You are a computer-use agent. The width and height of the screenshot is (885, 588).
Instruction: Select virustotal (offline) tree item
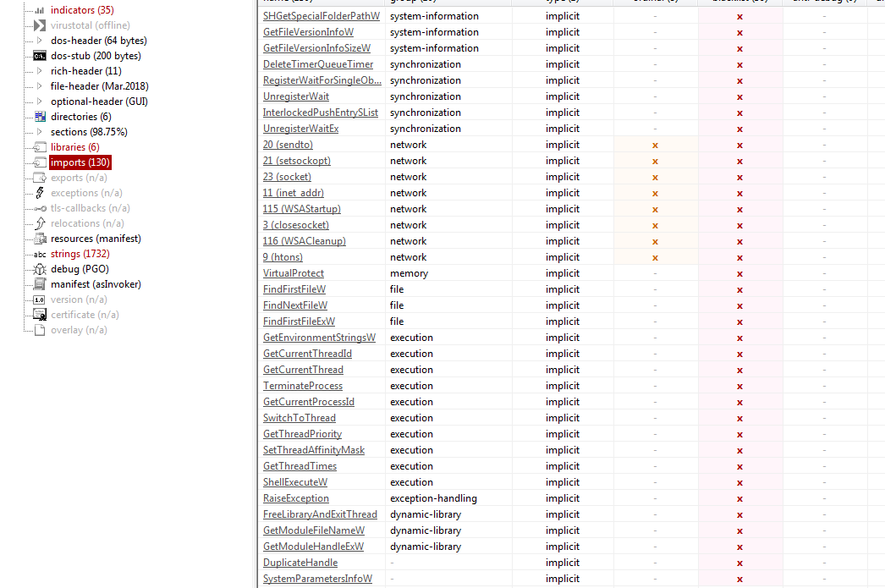click(91, 25)
